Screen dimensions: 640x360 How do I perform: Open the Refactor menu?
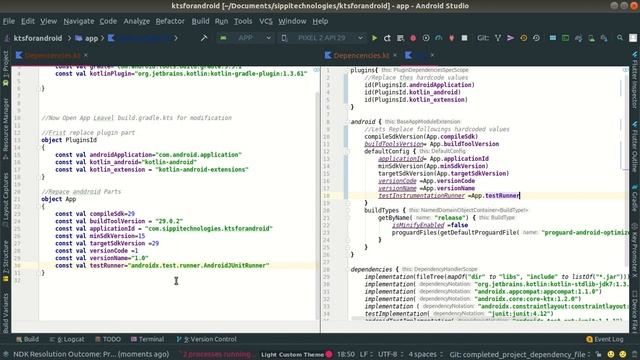tap(170, 21)
